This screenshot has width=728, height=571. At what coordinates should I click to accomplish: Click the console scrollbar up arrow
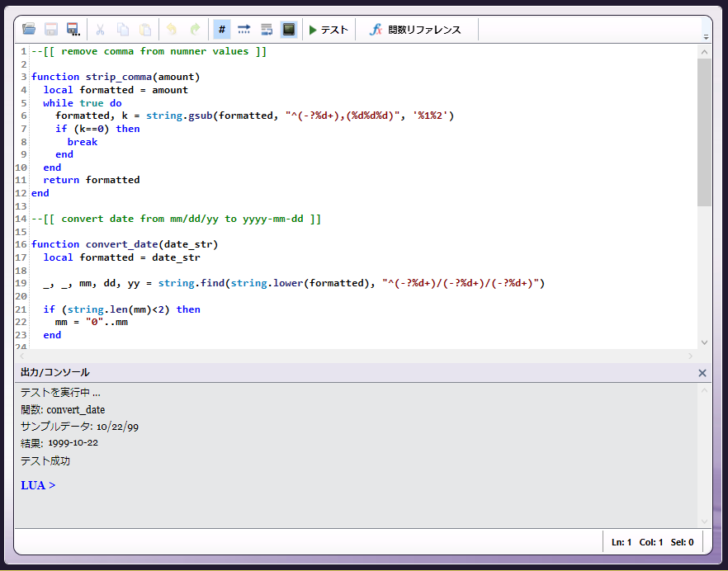(704, 391)
